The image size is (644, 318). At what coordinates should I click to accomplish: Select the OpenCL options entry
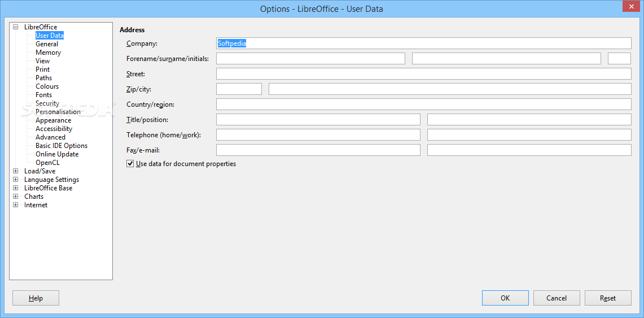pyautogui.click(x=47, y=163)
